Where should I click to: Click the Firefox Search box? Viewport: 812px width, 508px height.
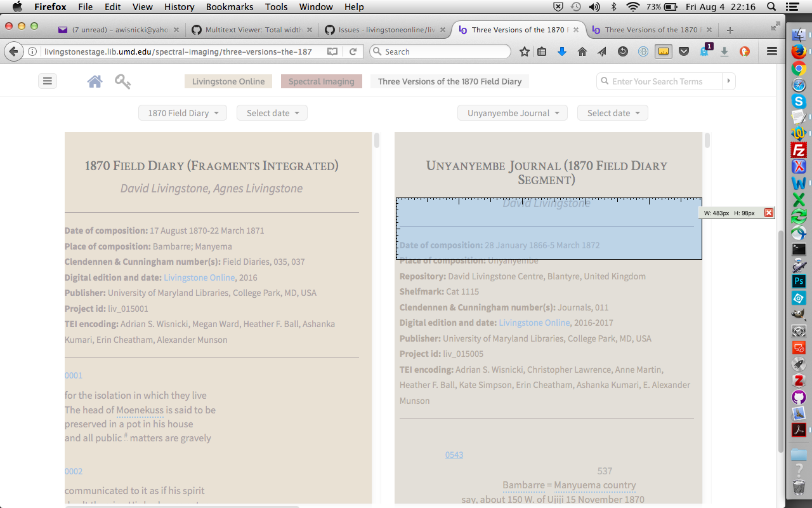coord(440,51)
